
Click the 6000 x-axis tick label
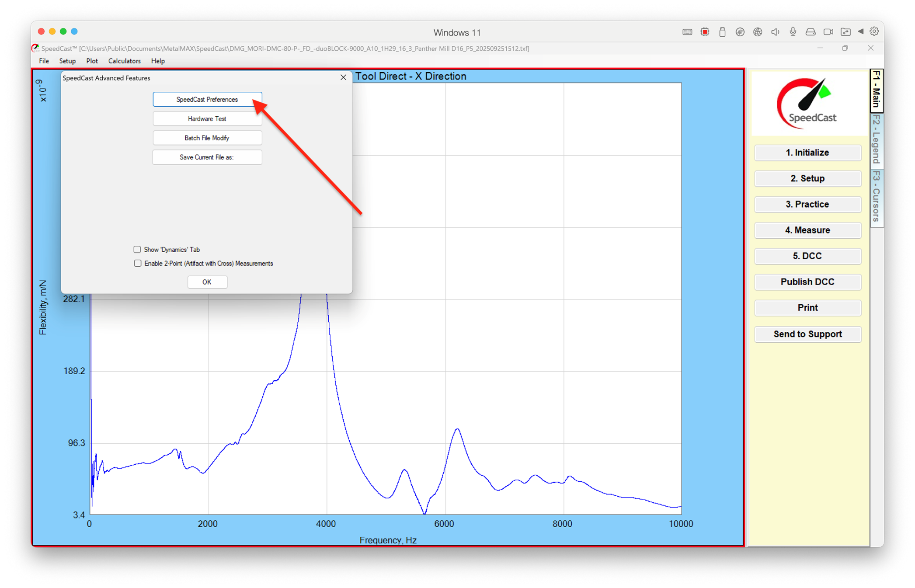click(444, 524)
